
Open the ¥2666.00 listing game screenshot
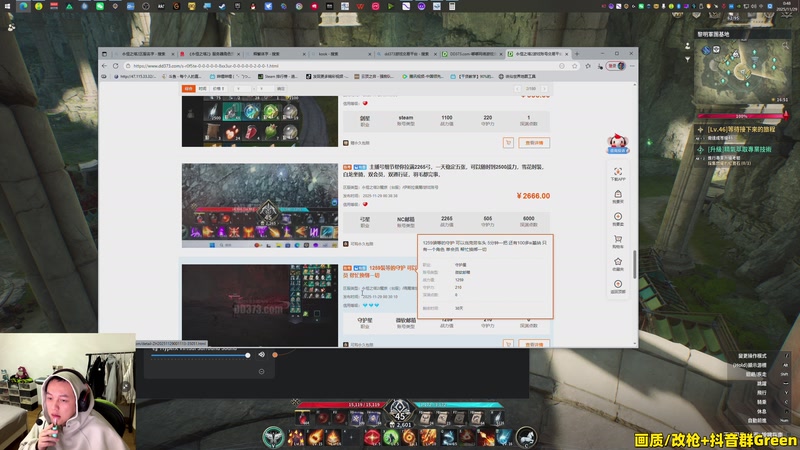[x=260, y=206]
